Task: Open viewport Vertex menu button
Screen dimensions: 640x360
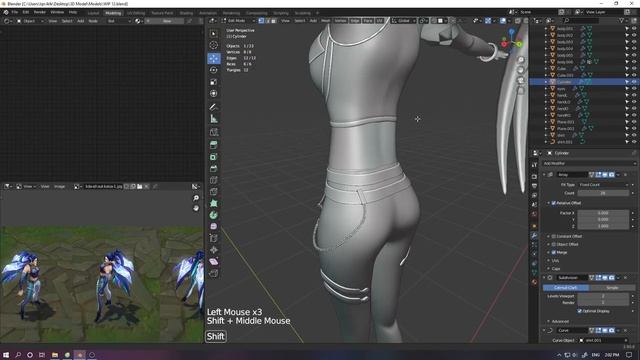Action: [340, 20]
